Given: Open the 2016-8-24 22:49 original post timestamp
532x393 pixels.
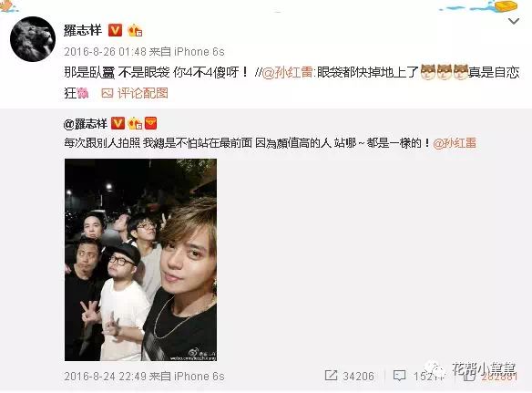Looking at the screenshot, I should pyautogui.click(x=105, y=377).
